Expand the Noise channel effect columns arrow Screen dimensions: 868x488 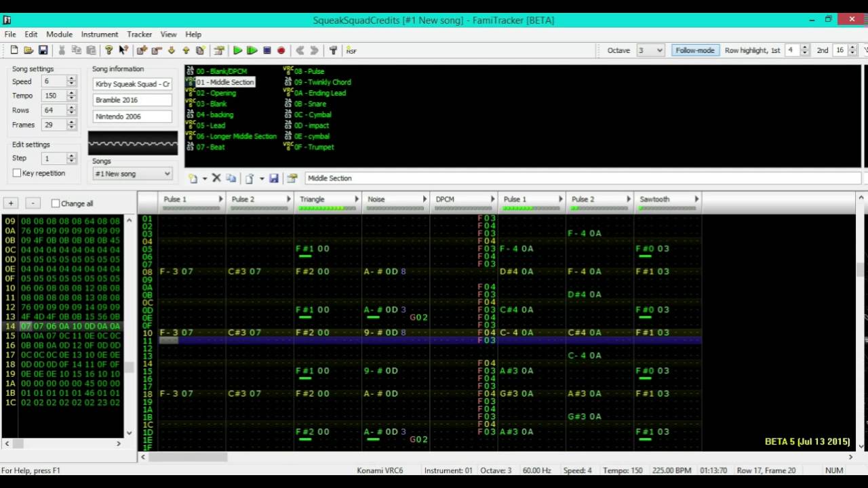[x=425, y=199]
